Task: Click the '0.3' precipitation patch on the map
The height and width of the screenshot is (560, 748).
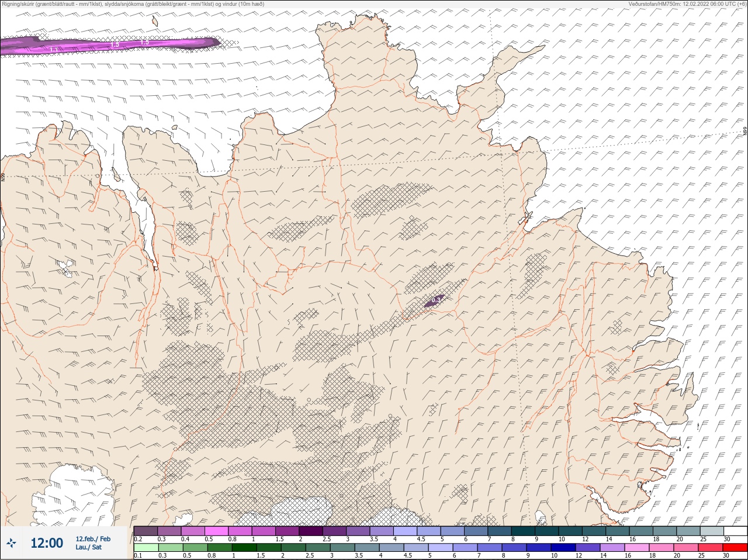Action: point(435,300)
